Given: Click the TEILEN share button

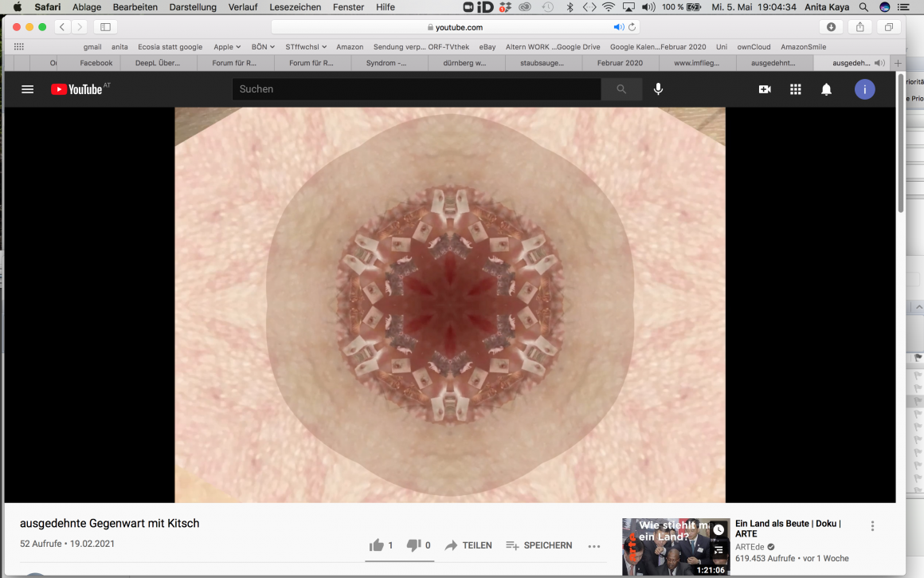Looking at the screenshot, I should 468,545.
